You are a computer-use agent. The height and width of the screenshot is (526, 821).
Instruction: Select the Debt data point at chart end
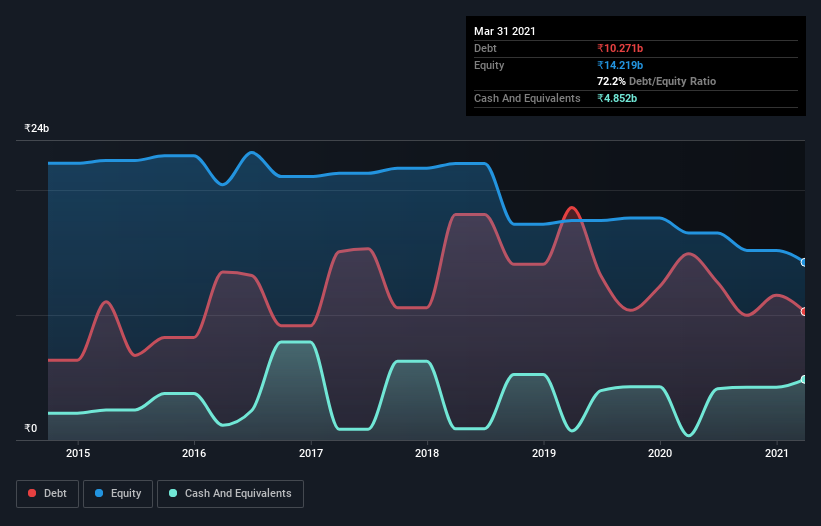pyautogui.click(x=804, y=311)
